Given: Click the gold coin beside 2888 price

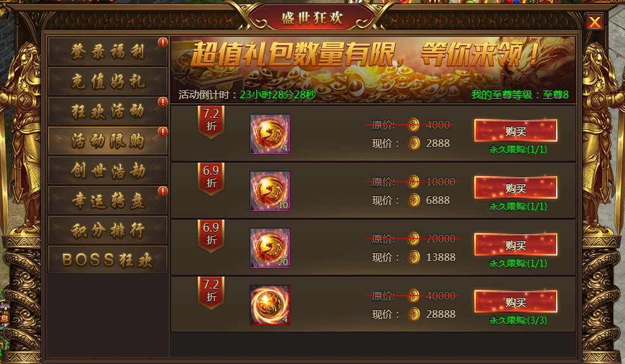Looking at the screenshot, I should pos(414,143).
